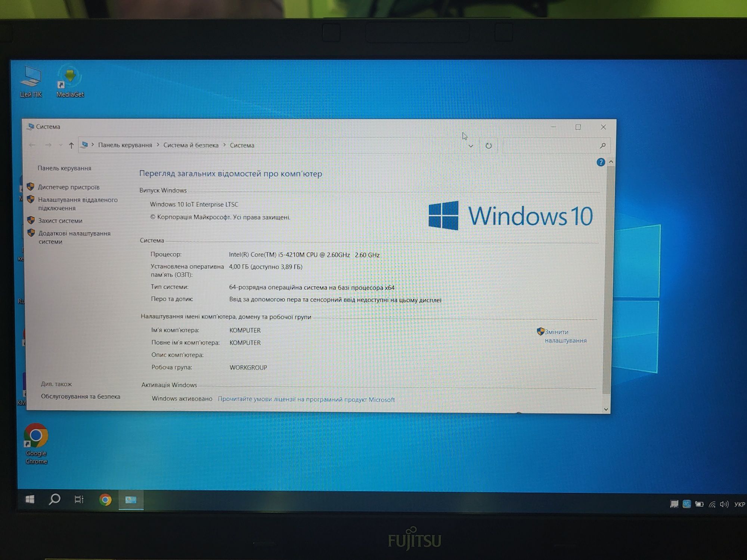The image size is (747, 560).
Task: Open Додаткові налаштування системи link
Action: click(x=75, y=237)
